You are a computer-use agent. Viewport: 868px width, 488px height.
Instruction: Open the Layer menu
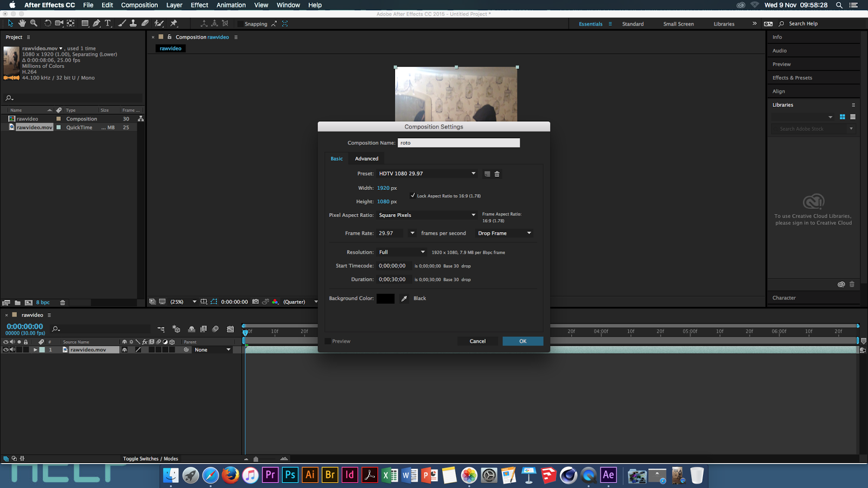pyautogui.click(x=174, y=5)
